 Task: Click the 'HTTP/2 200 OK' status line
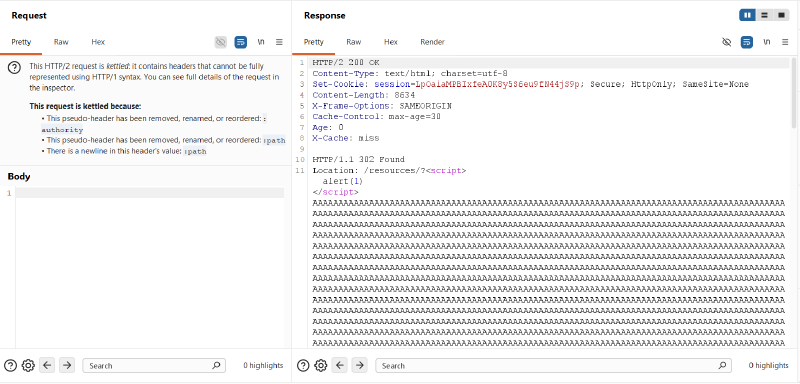coord(346,63)
